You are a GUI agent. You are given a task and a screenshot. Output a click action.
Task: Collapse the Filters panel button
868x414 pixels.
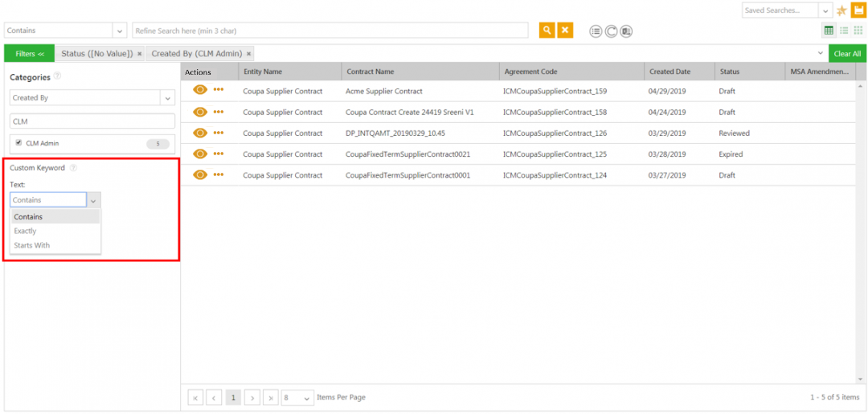point(30,54)
